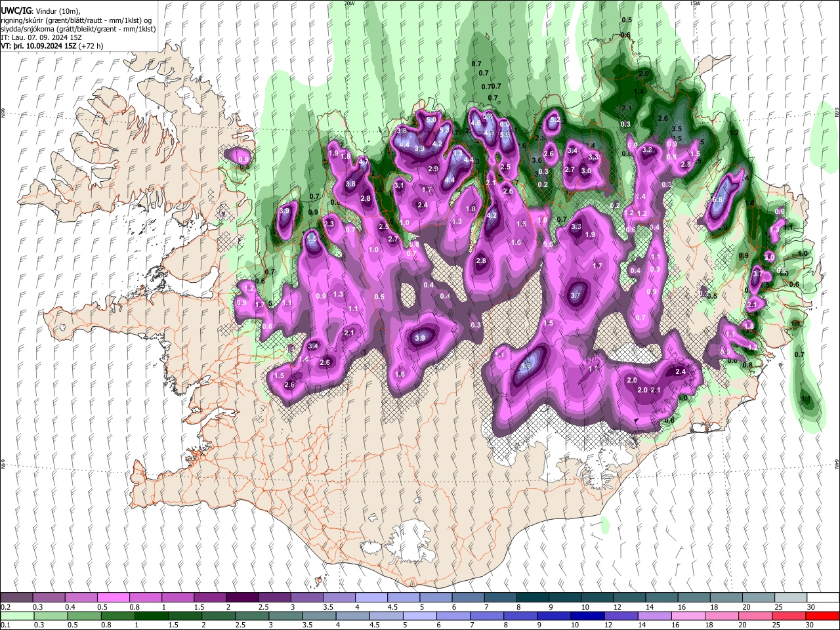Select the 'Vindur (10m)' label text

tap(57, 11)
